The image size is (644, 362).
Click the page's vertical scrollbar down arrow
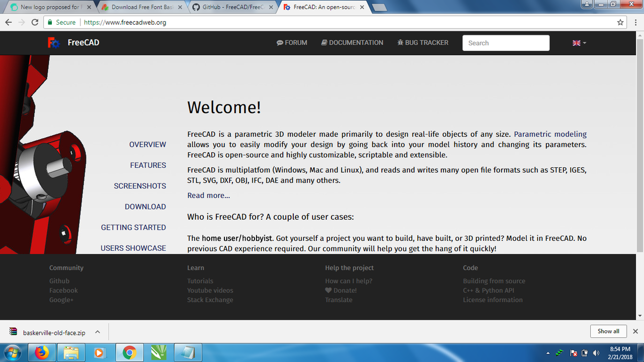[x=640, y=316]
